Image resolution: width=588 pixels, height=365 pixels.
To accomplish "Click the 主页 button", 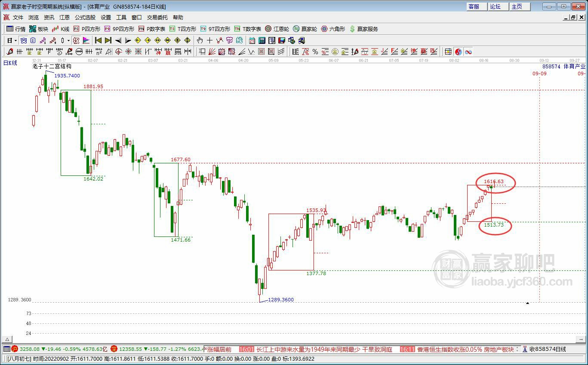I will pos(520,6).
